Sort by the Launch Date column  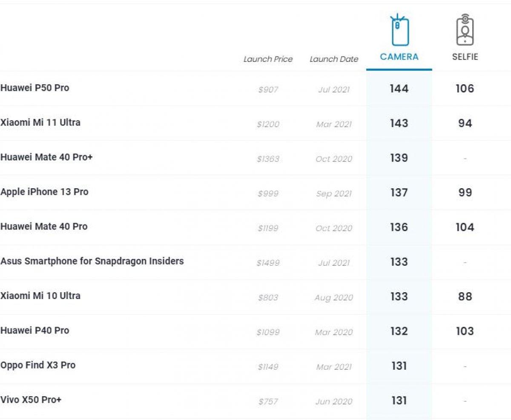pos(334,59)
